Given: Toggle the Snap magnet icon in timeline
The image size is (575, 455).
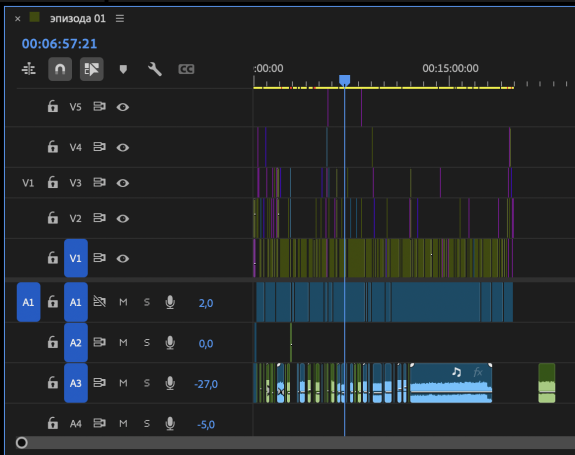Looking at the screenshot, I should 60,69.
